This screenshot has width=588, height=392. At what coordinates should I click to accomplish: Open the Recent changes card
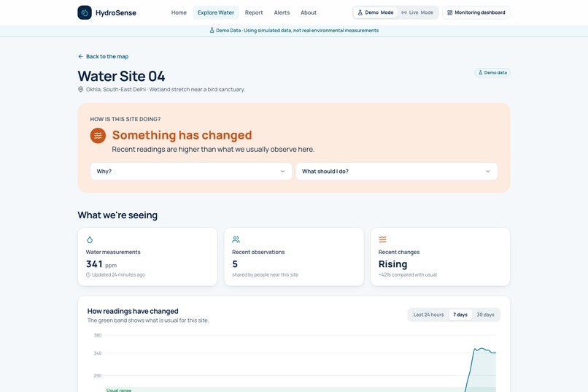click(x=440, y=257)
